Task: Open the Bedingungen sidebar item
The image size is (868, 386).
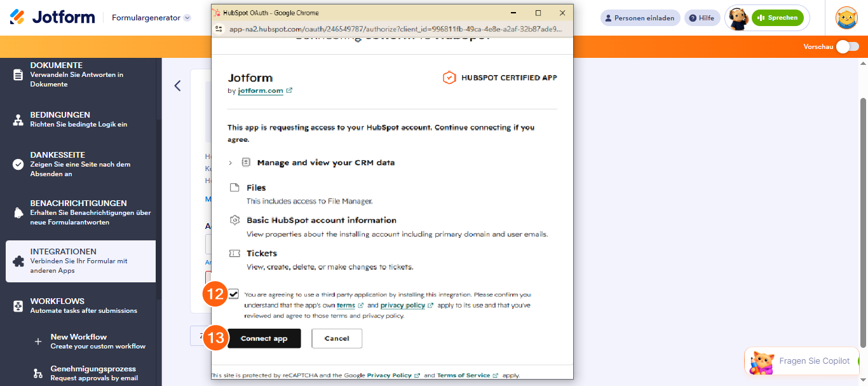Action: pyautogui.click(x=81, y=120)
